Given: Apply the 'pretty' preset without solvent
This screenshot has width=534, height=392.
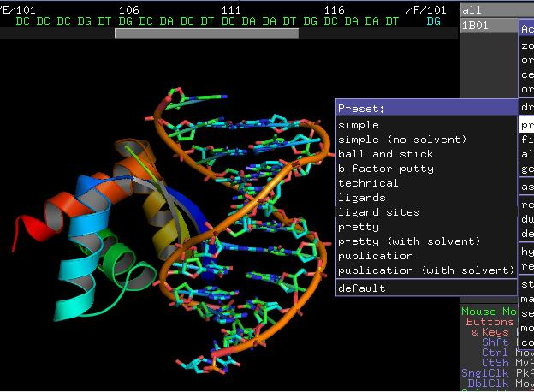Looking at the screenshot, I should 359,227.
